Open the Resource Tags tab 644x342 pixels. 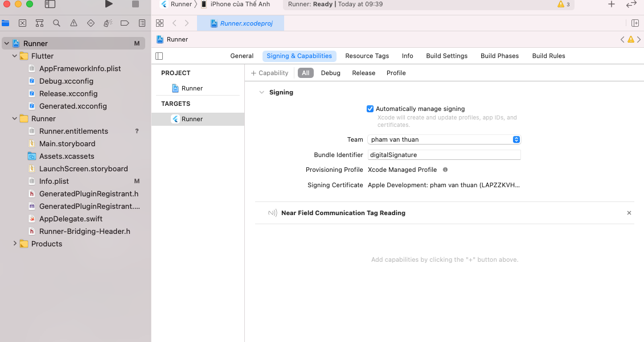(367, 56)
